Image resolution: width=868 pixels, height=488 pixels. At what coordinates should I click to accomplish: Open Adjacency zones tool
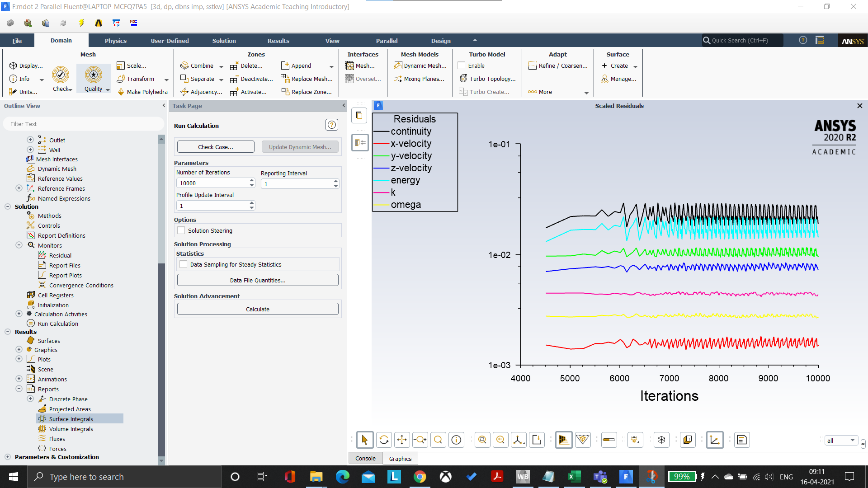(x=201, y=92)
